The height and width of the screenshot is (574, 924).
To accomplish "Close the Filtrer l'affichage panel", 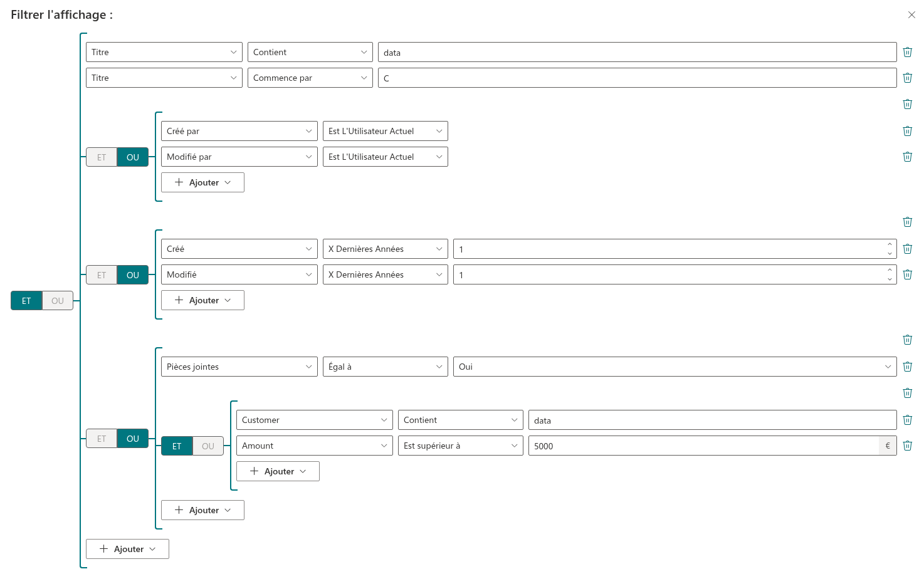I will pyautogui.click(x=911, y=14).
